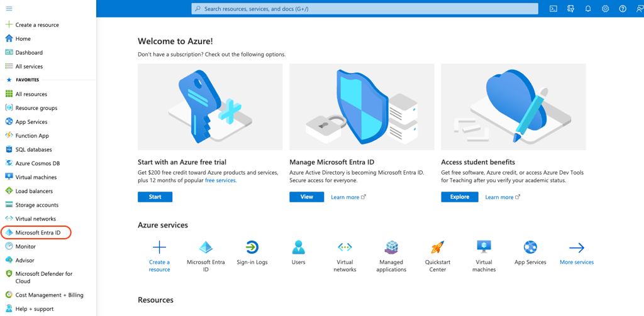Image resolution: width=644 pixels, height=316 pixels.
Task: Click the Azure Cosmos DB icon
Action: click(x=9, y=163)
